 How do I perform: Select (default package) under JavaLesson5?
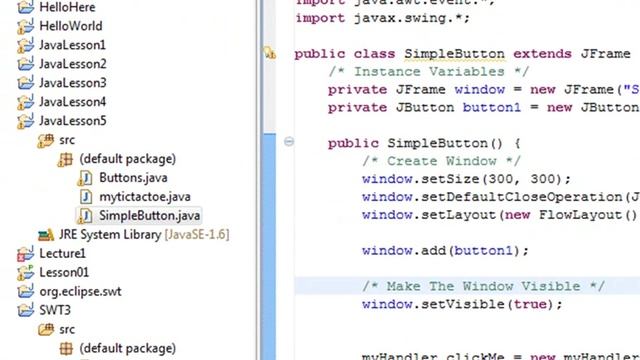pos(128,159)
